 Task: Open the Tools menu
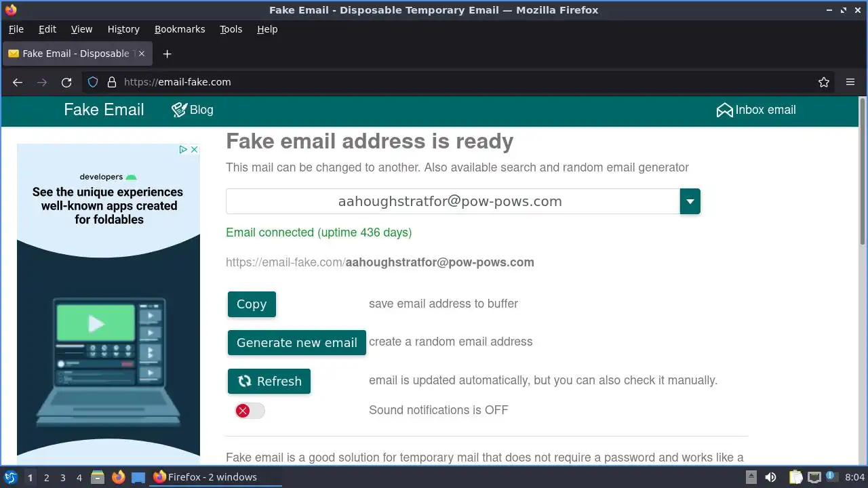point(231,29)
